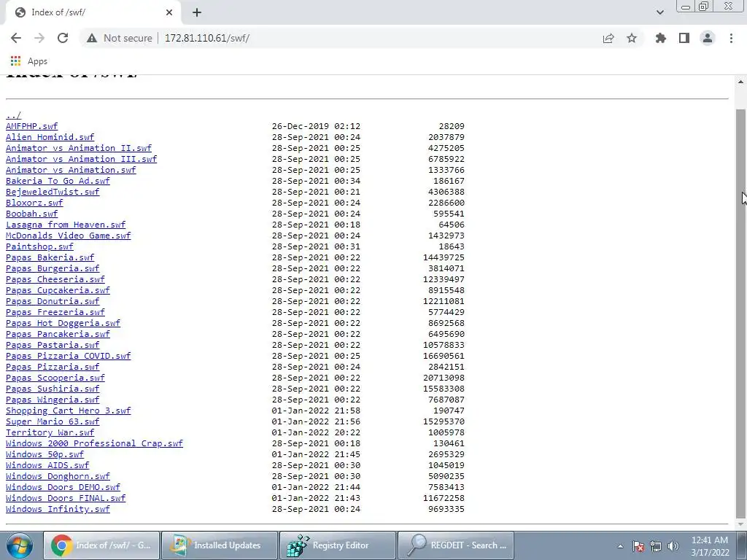Image resolution: width=747 pixels, height=560 pixels.
Task: Open Territory War.swf link
Action: 50,433
